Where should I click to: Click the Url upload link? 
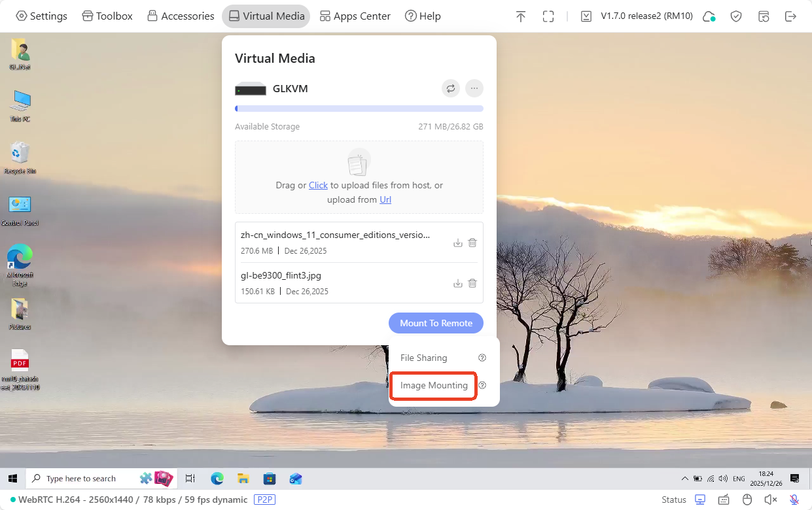click(385, 199)
